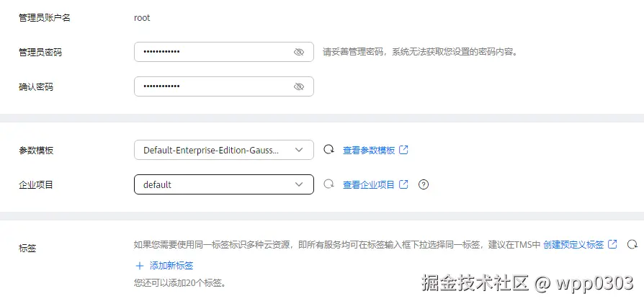Click the plus icon to add tag
The height and width of the screenshot is (304, 644).
[x=140, y=265]
